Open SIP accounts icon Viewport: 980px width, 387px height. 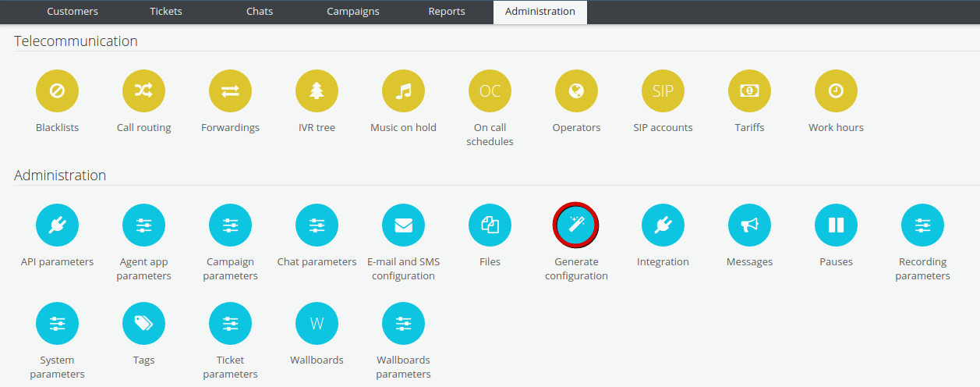pyautogui.click(x=663, y=91)
